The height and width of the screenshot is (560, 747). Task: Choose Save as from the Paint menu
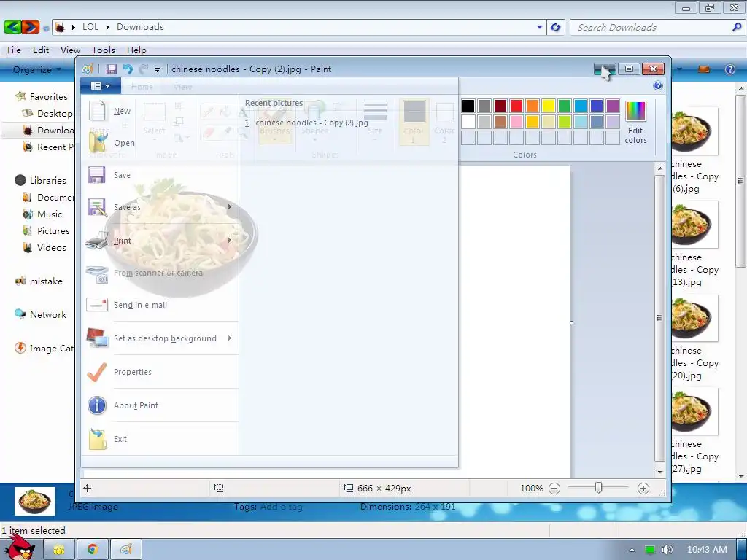(153, 207)
